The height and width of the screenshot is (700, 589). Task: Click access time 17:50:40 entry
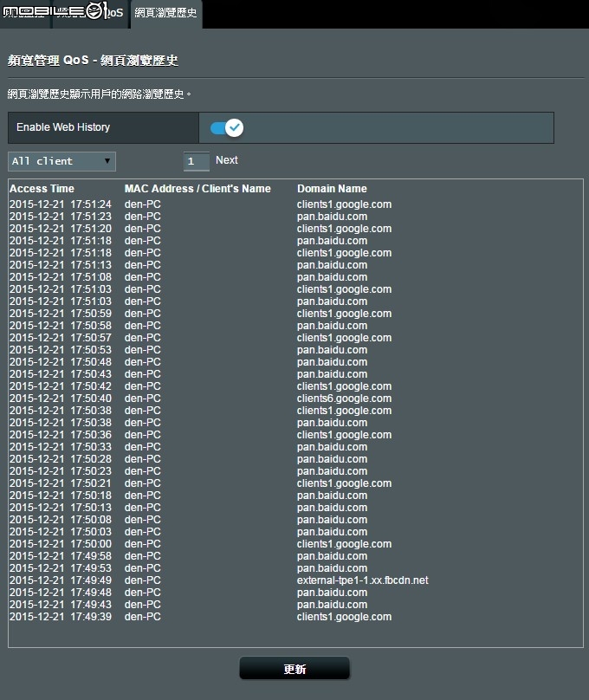[x=61, y=399]
